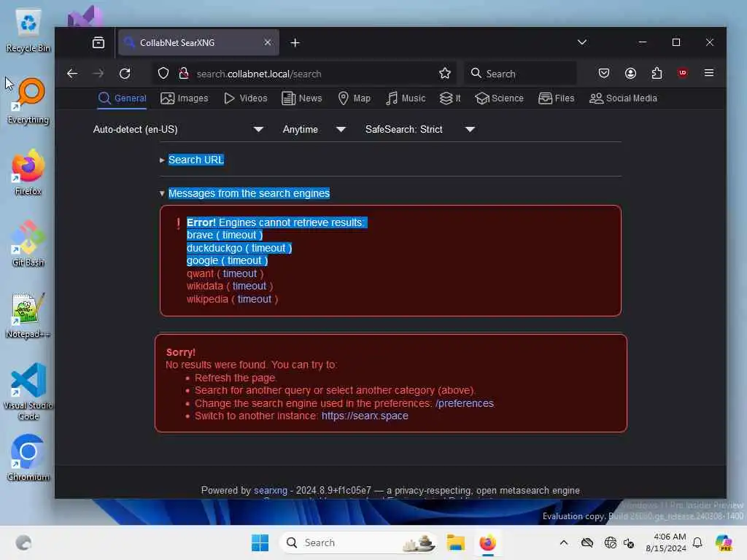747x560 pixels.
Task: Select the Notepad++ desktop shortcut
Action: pos(28,315)
